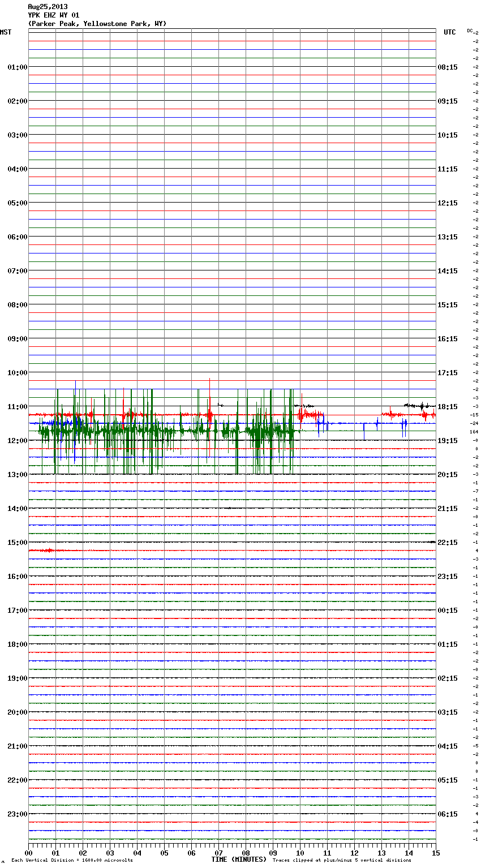Click "Traces clipped at plus/minus 5 vertical divisions"

click(342, 861)
